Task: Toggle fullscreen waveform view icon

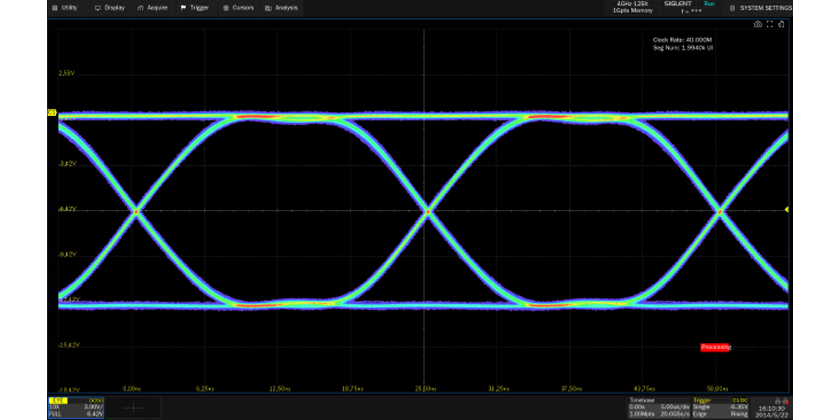Action: click(x=769, y=24)
